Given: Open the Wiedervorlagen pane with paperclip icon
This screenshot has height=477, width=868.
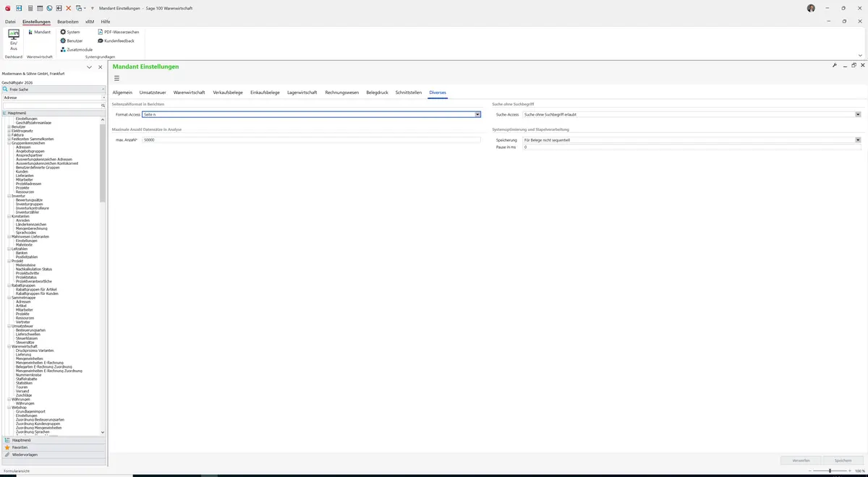Looking at the screenshot, I should click(x=54, y=455).
